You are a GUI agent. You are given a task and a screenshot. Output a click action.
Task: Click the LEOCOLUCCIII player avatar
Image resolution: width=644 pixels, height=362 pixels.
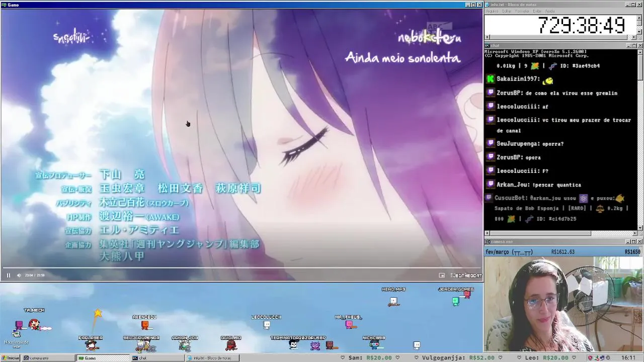(267, 325)
